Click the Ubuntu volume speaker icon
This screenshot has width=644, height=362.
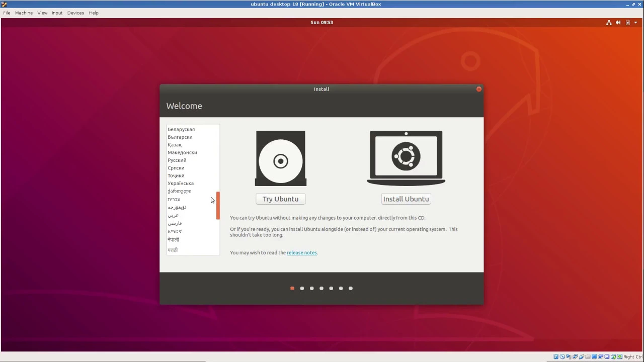618,22
